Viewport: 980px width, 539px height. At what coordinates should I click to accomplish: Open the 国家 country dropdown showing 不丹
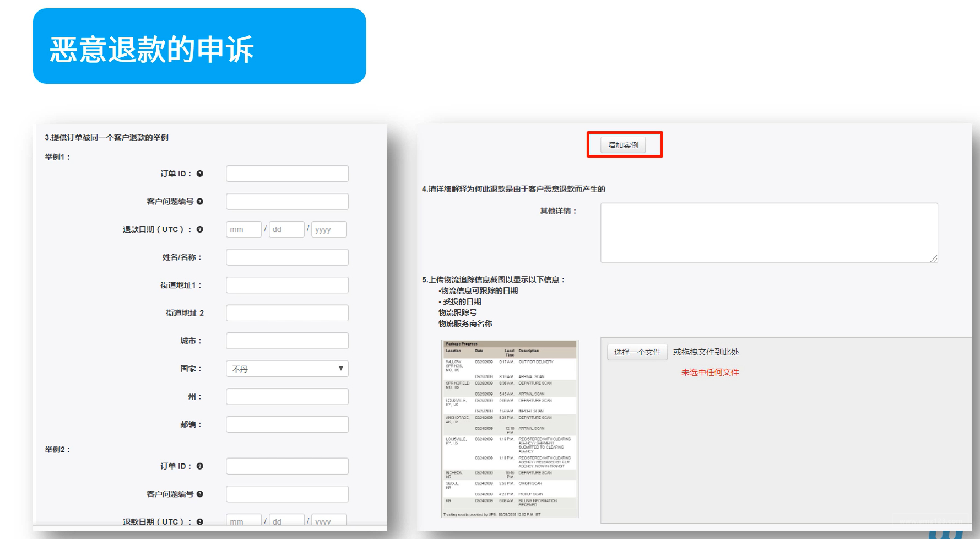tap(287, 369)
